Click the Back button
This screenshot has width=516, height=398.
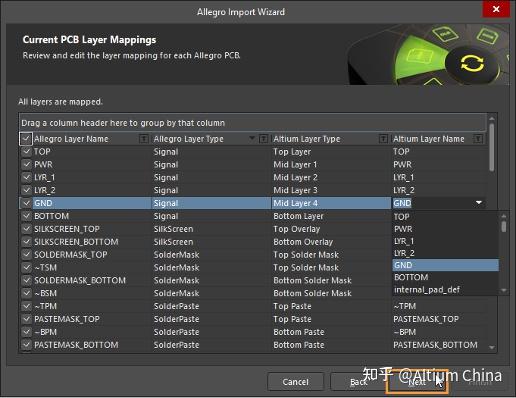click(x=359, y=382)
